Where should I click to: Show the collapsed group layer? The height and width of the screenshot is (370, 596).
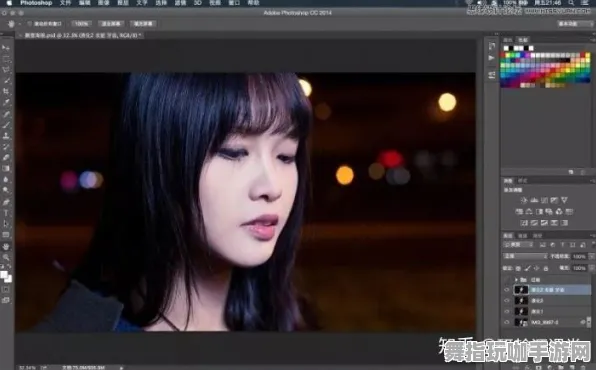pos(506,279)
